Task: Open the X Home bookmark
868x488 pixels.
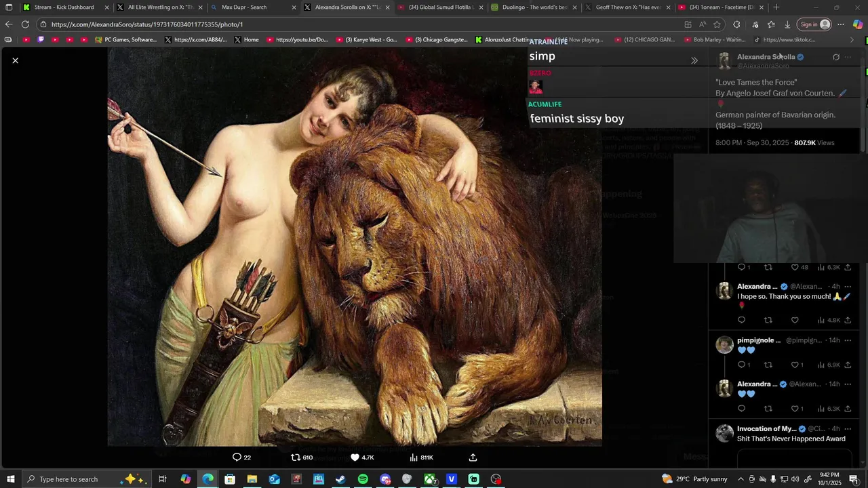Action: (x=246, y=40)
